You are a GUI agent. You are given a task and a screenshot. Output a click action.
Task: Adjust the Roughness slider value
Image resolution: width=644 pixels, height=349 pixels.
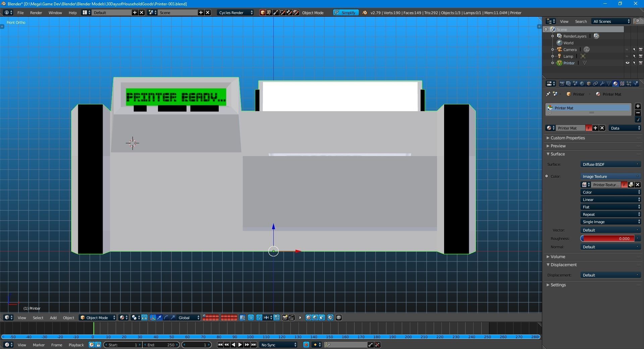tap(609, 239)
